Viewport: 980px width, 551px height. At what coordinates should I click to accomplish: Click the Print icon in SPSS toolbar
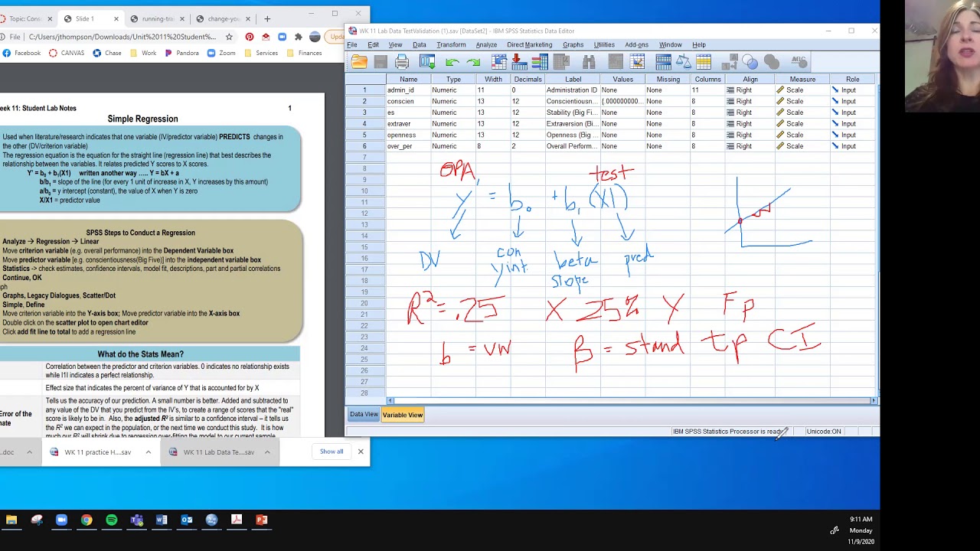[x=402, y=62]
